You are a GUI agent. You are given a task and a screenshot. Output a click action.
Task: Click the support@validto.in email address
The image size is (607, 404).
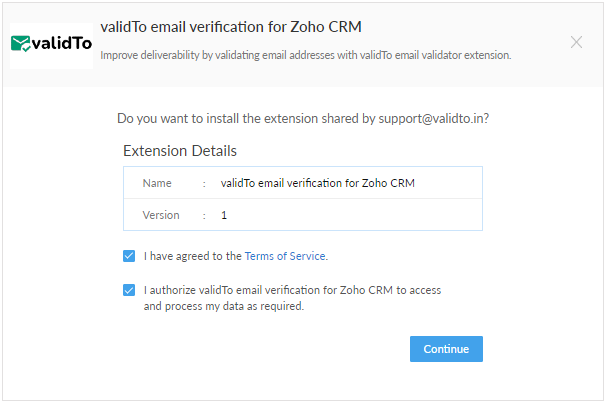tap(430, 118)
